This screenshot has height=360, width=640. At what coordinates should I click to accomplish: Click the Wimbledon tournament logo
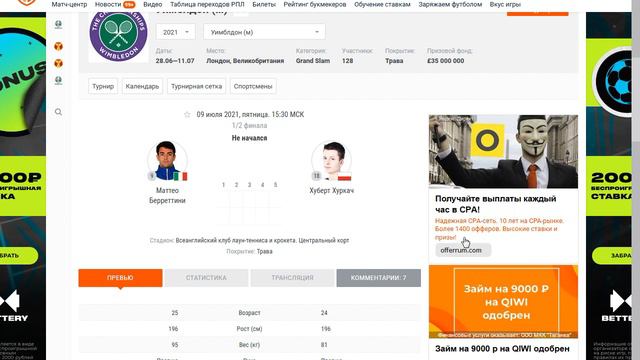(118, 35)
